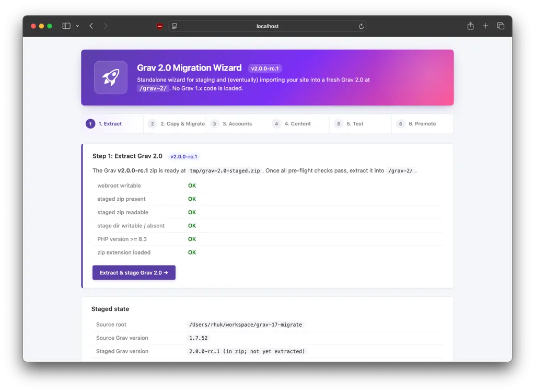The height and width of the screenshot is (392, 535).
Task: Select the 1. Extract step tab
Action: pos(112,123)
